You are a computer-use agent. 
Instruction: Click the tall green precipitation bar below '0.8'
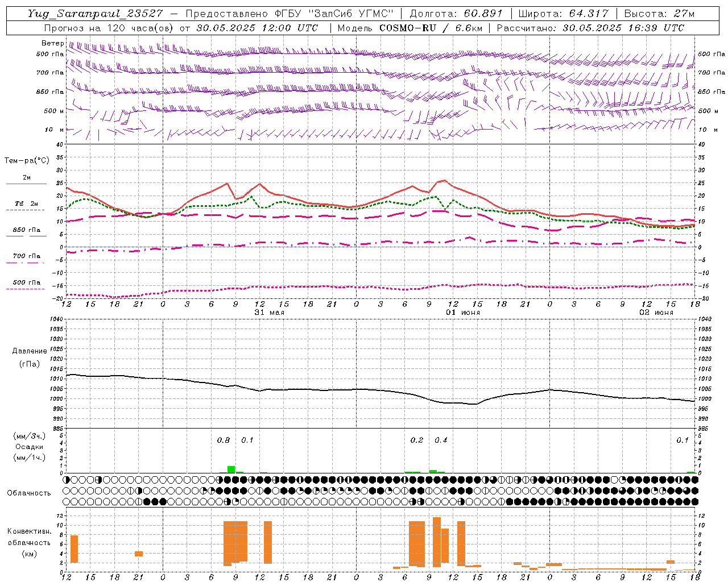231,469
